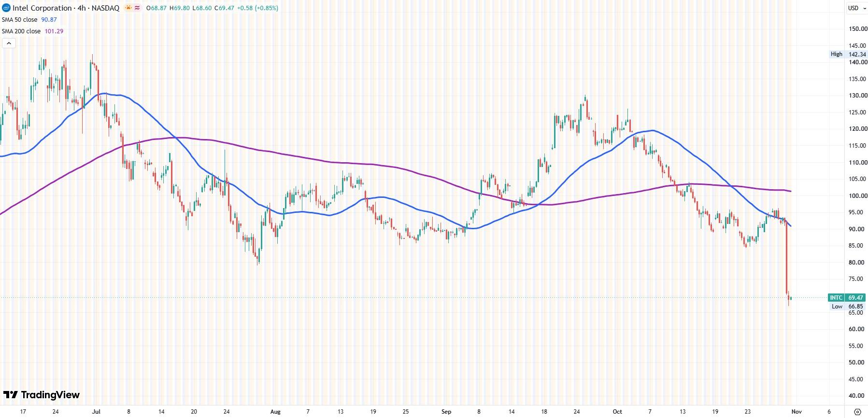Click the Nov label on the time axis

(x=797, y=412)
